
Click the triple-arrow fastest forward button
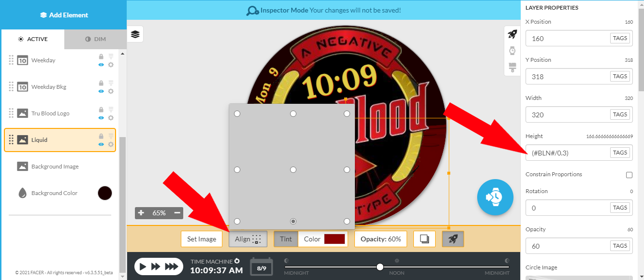click(x=172, y=266)
